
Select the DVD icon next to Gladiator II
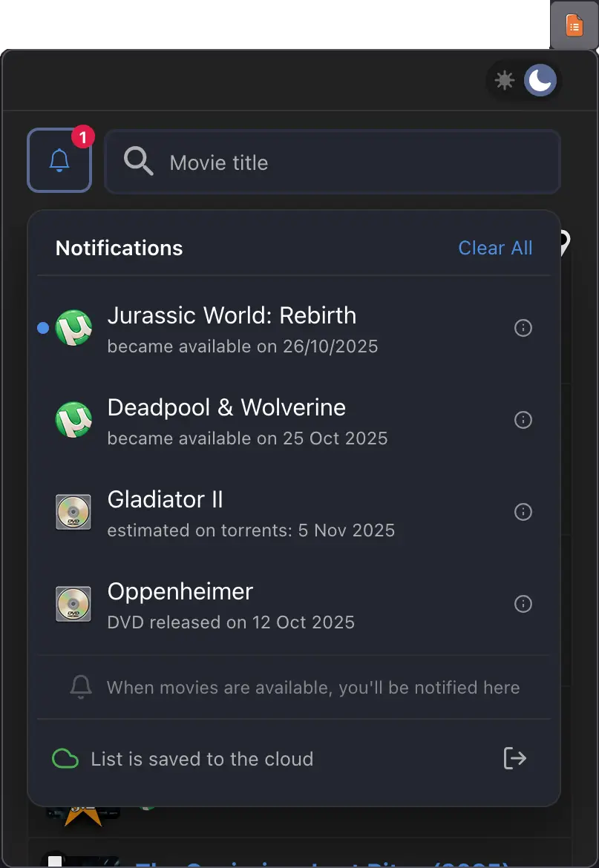click(x=73, y=512)
